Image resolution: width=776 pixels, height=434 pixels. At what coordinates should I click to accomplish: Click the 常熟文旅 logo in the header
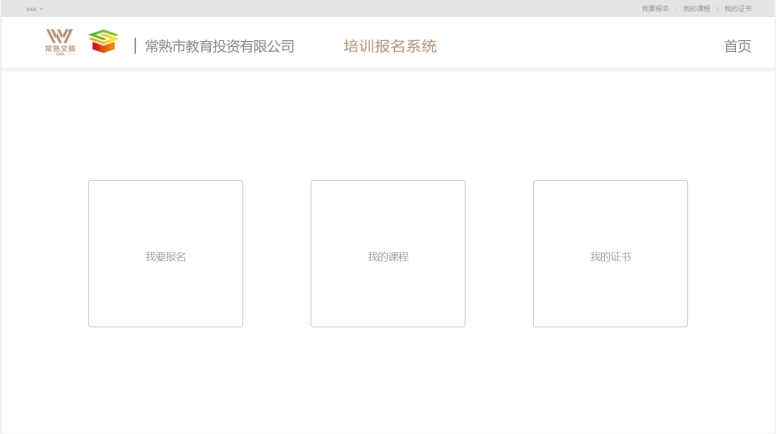(60, 42)
